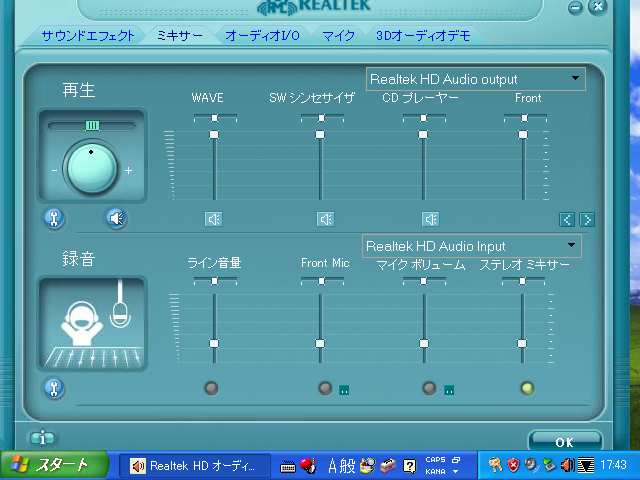Click the red security shield tray icon
Viewport: 640px width, 480px height.
pos(513,465)
